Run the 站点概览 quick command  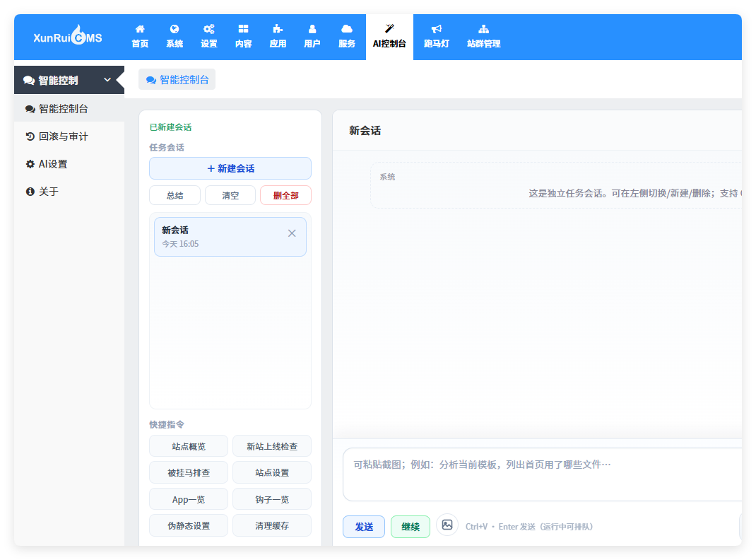coord(189,446)
